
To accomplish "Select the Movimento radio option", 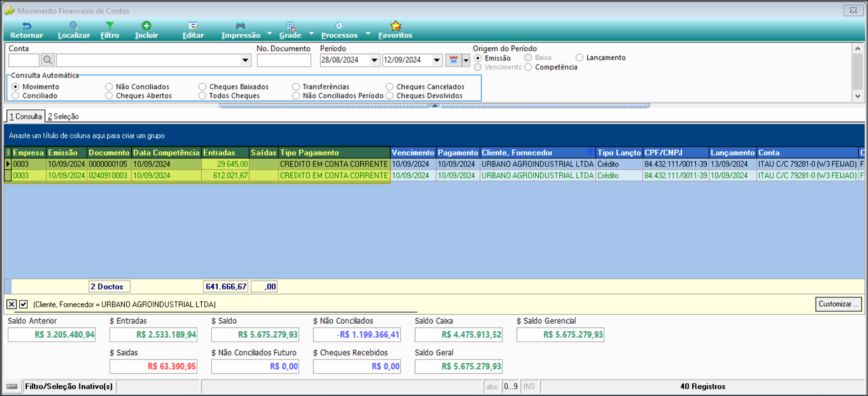I will [x=16, y=87].
